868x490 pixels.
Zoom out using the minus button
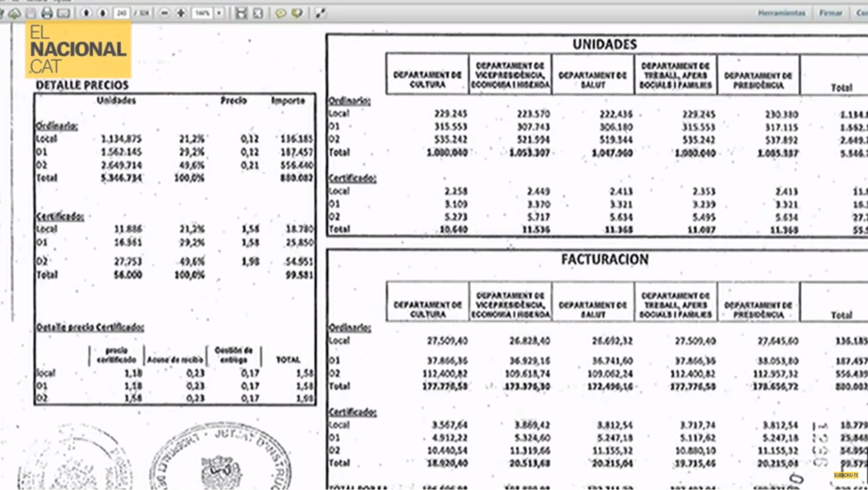coord(165,13)
